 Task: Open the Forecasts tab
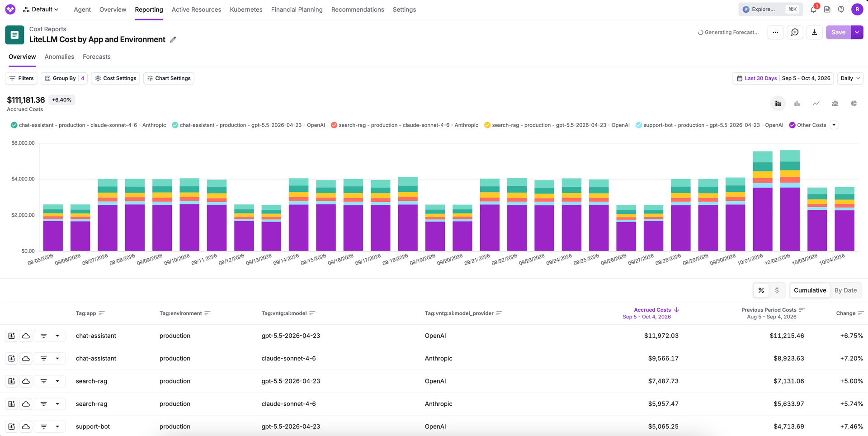[x=97, y=57]
